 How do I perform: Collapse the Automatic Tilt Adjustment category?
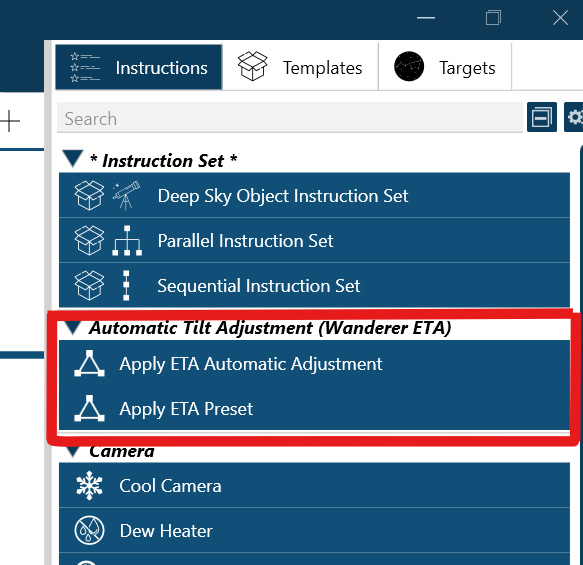tap(73, 327)
